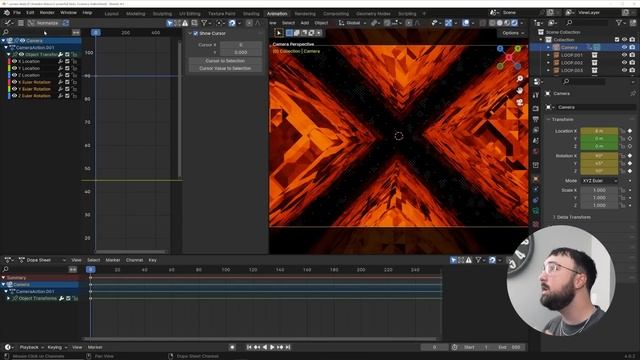Open the Dope Sheet Key menu
The image size is (640, 360).
(152, 260)
